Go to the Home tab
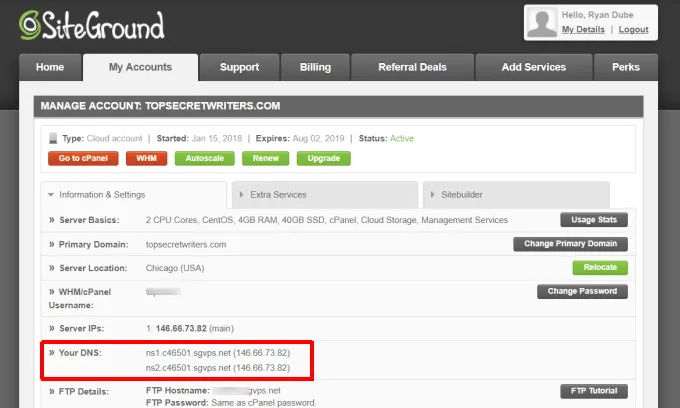 tap(50, 67)
